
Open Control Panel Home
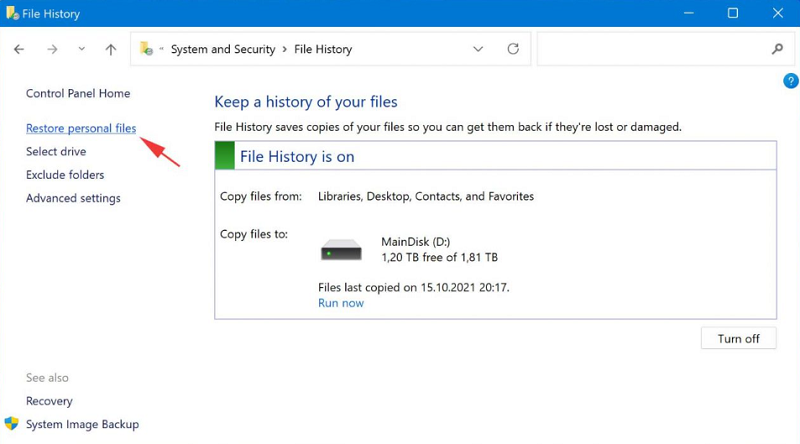(x=78, y=93)
